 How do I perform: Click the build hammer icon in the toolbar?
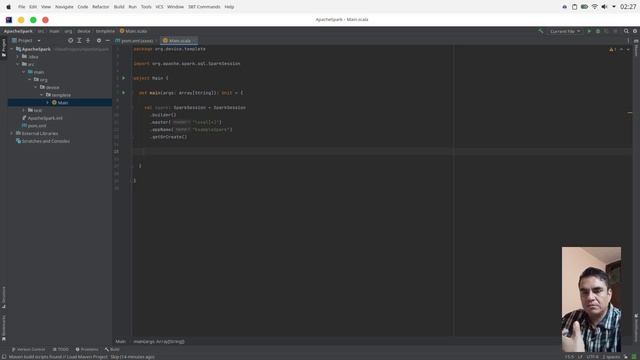tap(541, 31)
